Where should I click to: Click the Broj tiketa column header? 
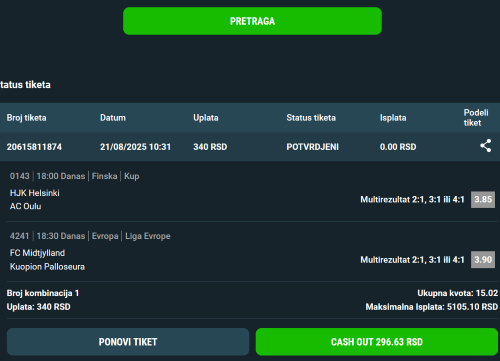(27, 118)
